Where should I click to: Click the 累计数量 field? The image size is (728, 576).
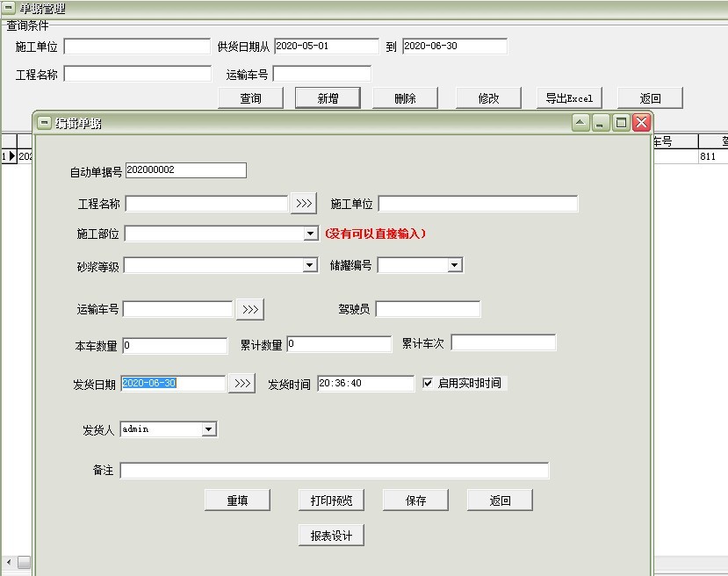pyautogui.click(x=339, y=344)
